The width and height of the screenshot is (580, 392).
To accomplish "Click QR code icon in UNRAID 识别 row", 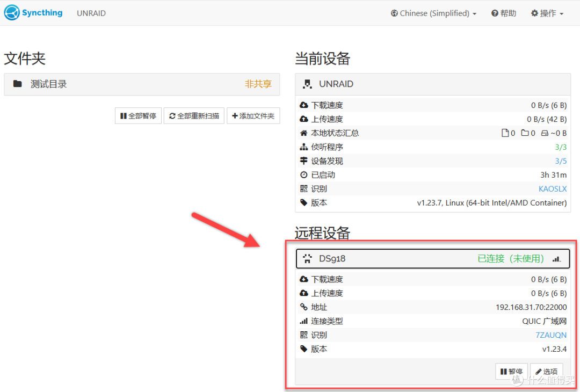I will click(x=303, y=188).
